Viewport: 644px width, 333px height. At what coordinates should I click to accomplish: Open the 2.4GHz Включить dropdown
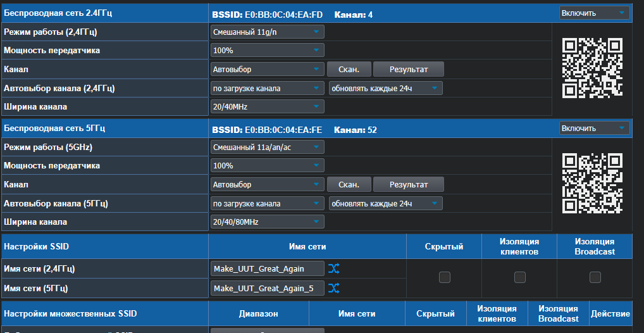[594, 13]
